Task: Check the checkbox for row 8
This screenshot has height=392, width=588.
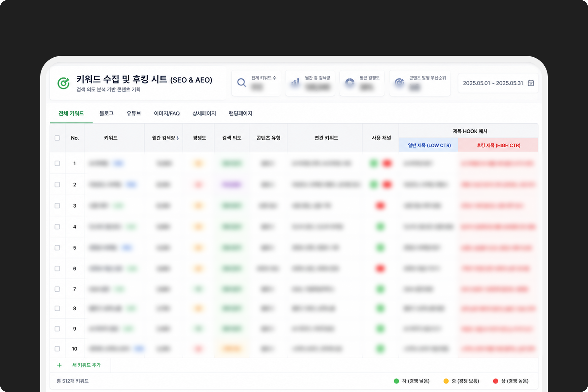Action: click(57, 308)
